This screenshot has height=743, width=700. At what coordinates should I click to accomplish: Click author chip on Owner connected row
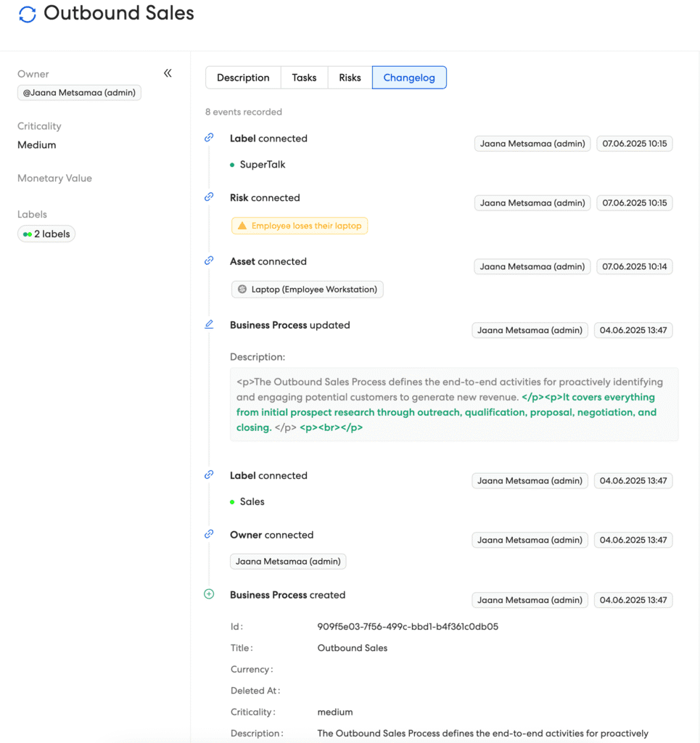(530, 540)
